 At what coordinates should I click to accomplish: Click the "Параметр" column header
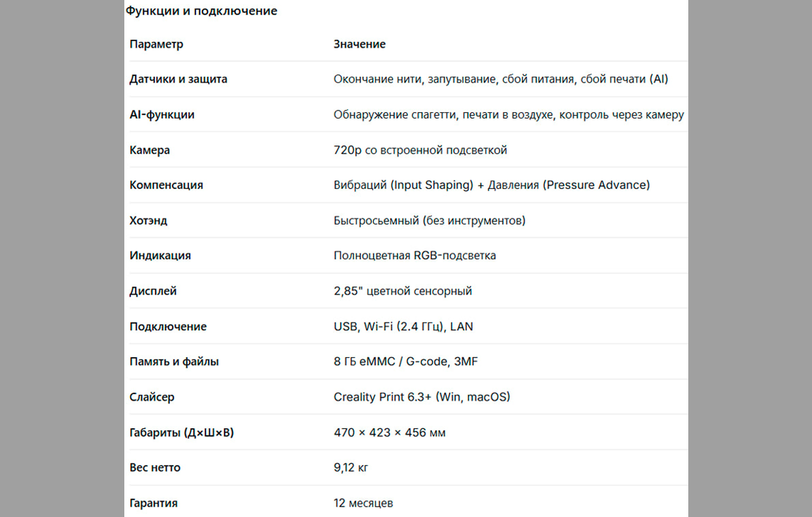156,44
